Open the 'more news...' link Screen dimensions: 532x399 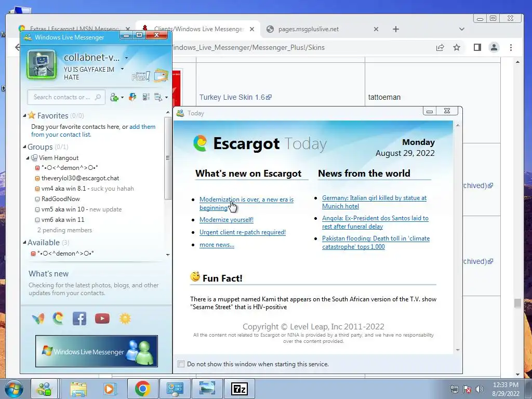coord(217,245)
